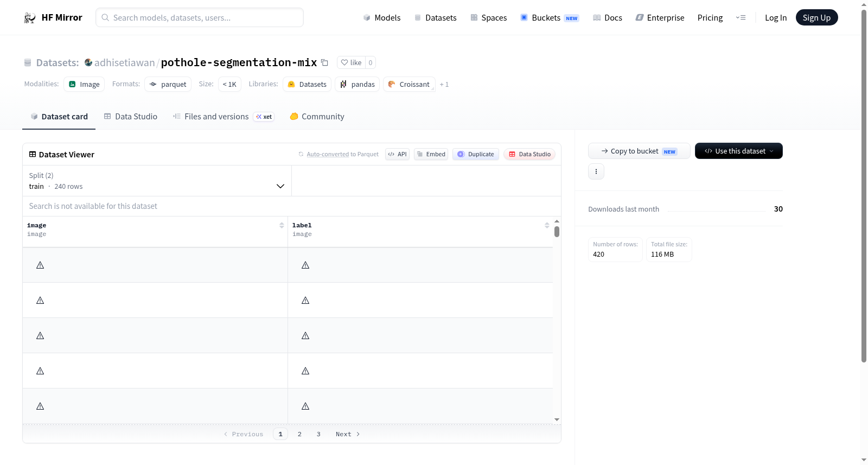This screenshot has width=868, height=465.
Task: Like the pothole-segmentation-mix dataset
Action: tap(351, 62)
